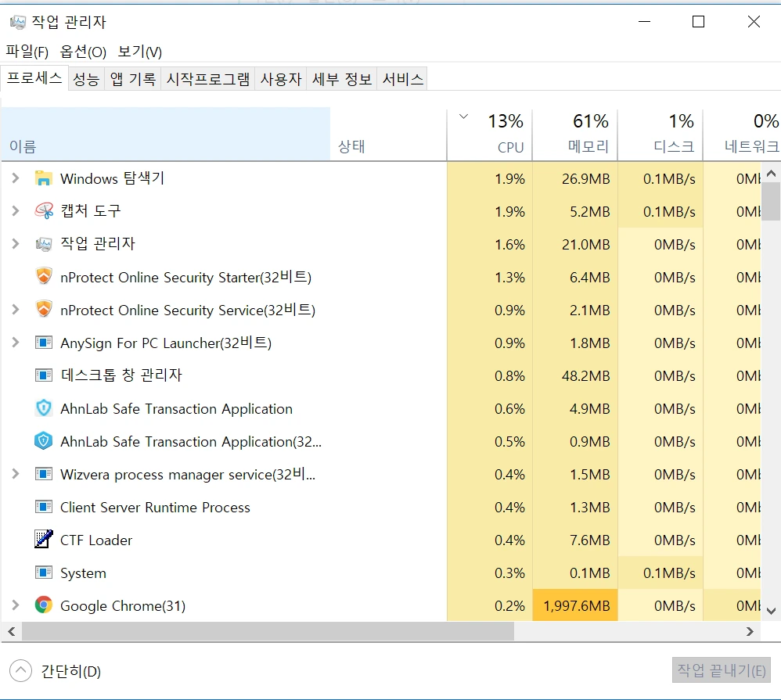Expand the 캡처 도구 process group
The height and width of the screenshot is (700, 781).
(16, 211)
